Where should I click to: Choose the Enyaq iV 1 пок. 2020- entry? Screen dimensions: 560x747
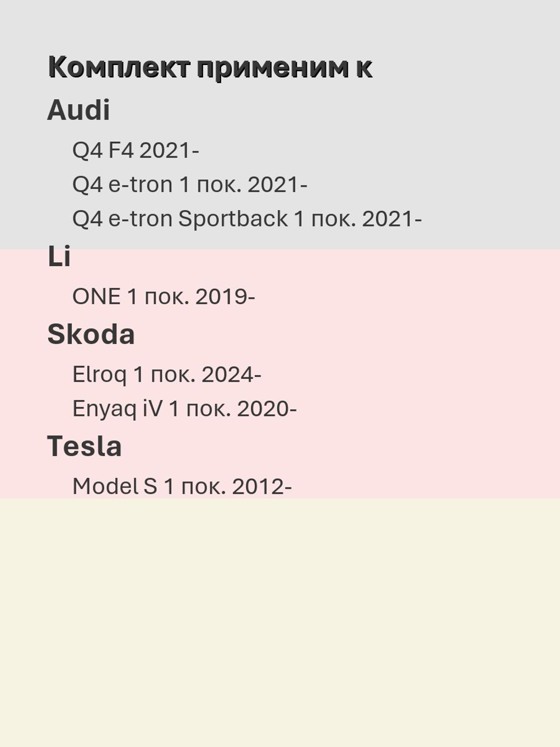pos(184,409)
